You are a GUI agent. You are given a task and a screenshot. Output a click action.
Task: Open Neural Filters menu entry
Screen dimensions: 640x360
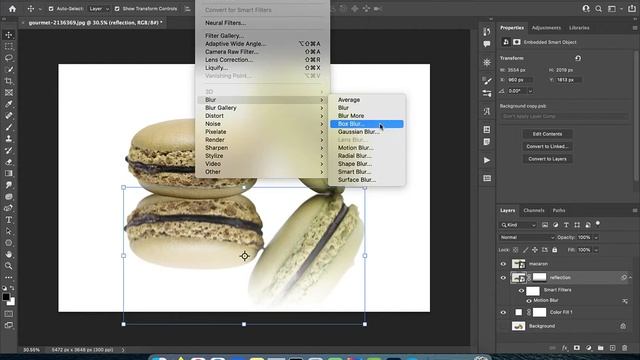point(263,23)
